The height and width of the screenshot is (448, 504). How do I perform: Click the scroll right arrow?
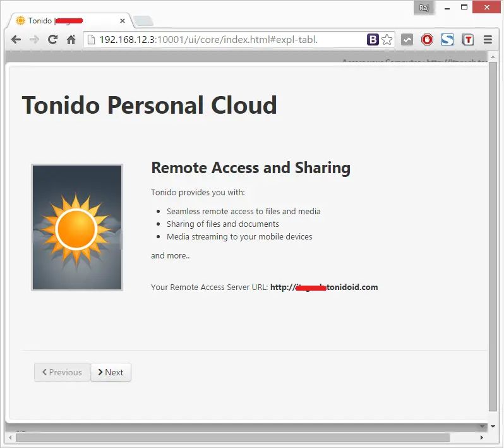click(481, 438)
